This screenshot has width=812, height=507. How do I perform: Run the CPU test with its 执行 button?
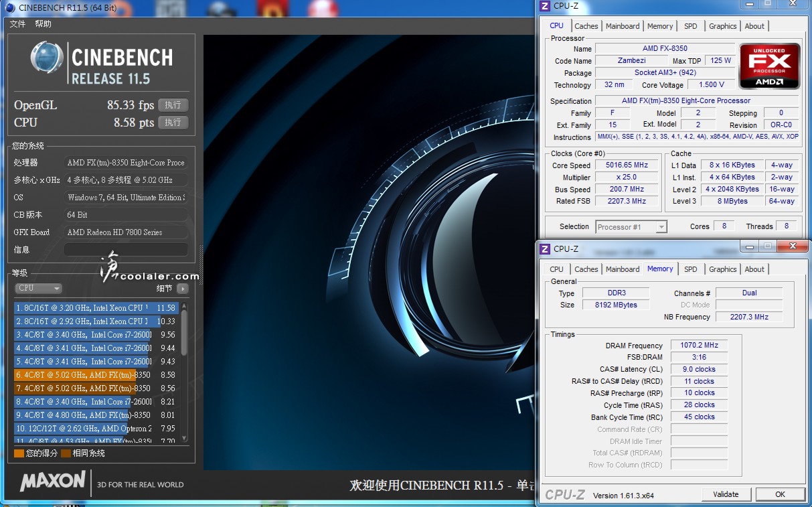pyautogui.click(x=173, y=123)
